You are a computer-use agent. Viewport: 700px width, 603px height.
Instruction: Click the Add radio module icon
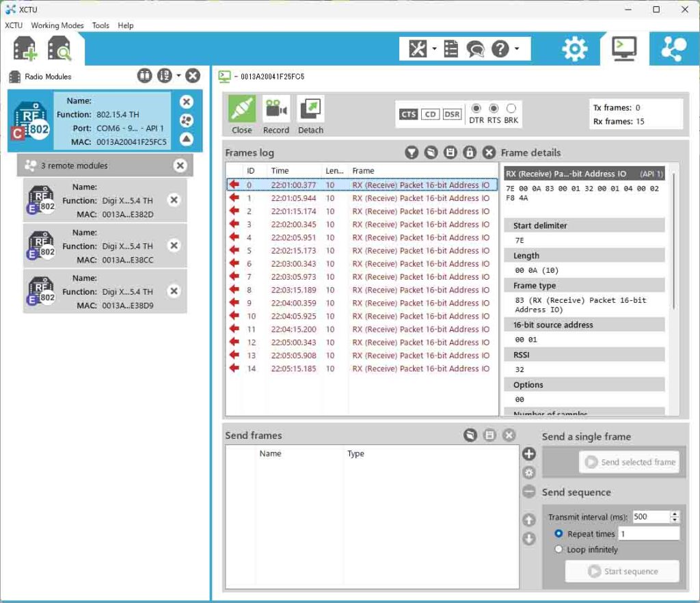coord(25,49)
